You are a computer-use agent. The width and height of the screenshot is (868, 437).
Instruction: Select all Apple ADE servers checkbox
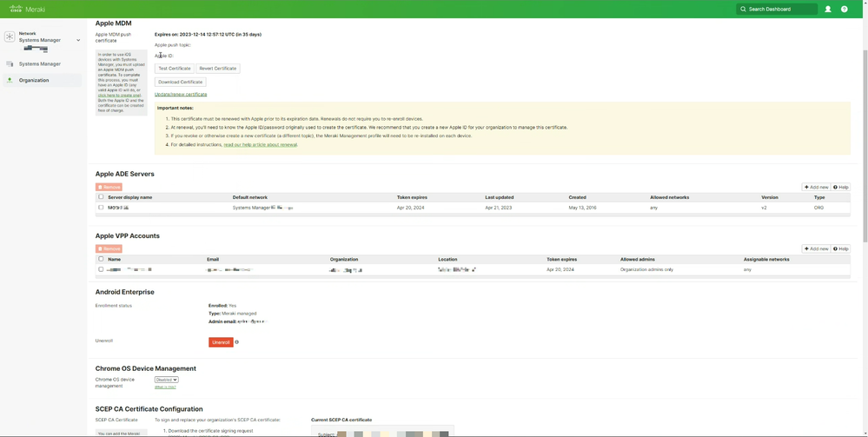click(101, 196)
